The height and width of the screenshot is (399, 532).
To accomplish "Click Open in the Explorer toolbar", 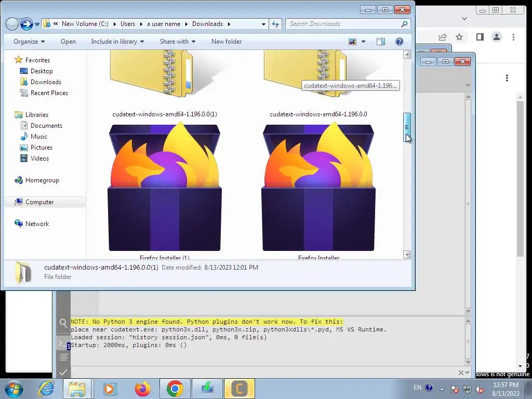I will coord(68,42).
